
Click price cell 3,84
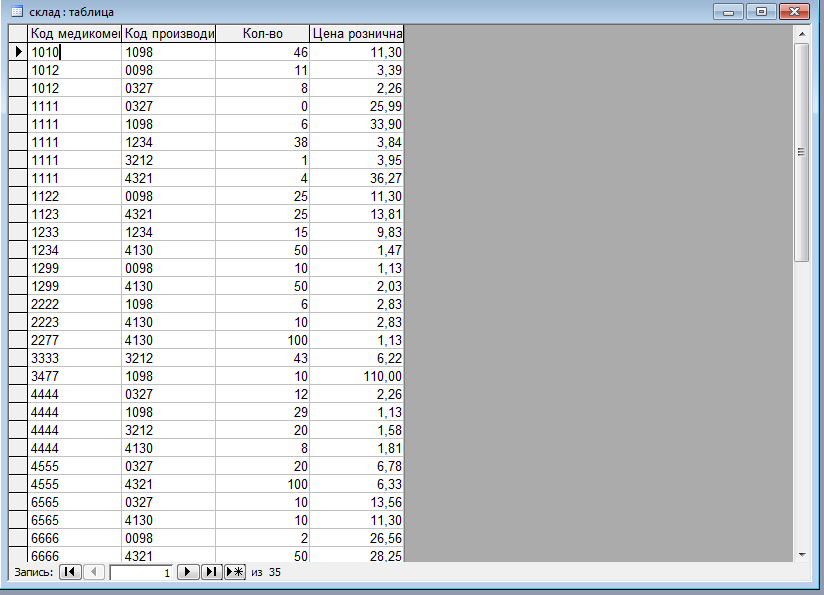(357, 142)
